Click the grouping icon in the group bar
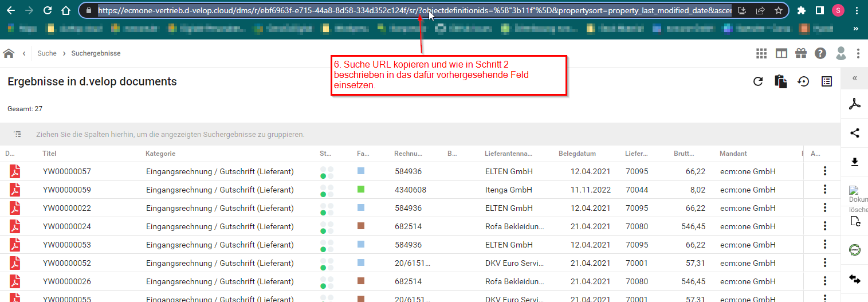This screenshot has height=302, width=868. coord(18,134)
